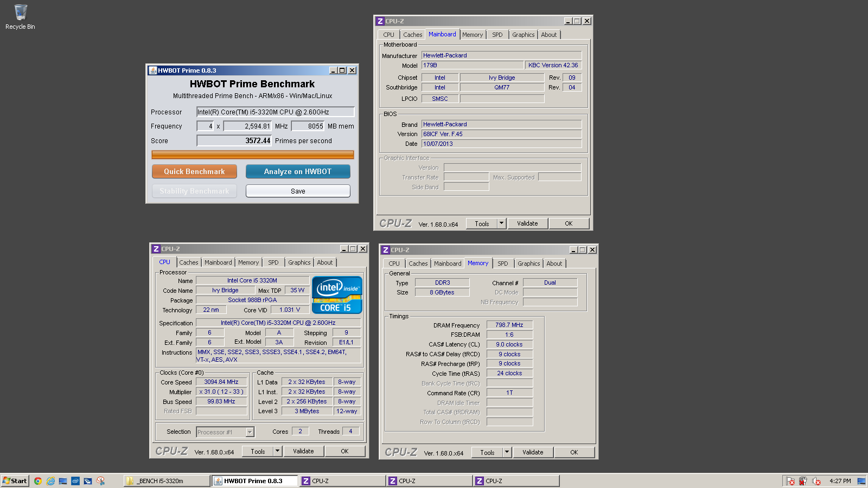The image size is (868, 488).
Task: Expand Tools dropdown arrow in CPU tab window
Action: pos(277,451)
